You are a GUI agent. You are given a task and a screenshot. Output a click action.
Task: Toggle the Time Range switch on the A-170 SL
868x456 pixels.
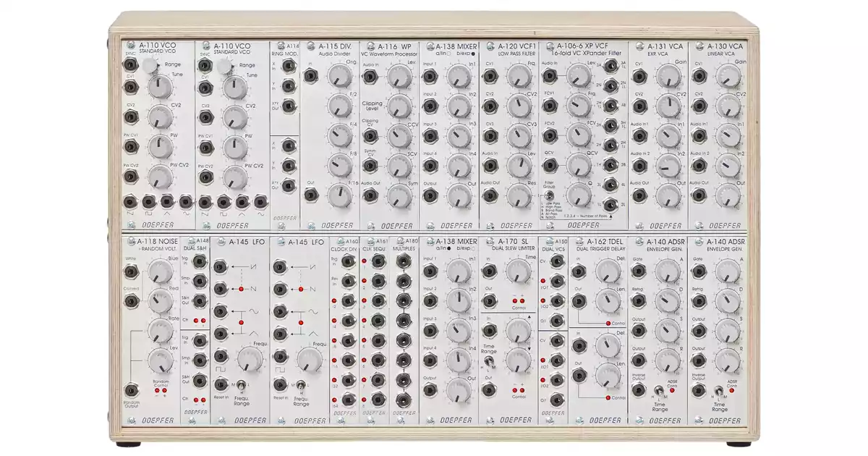(490, 359)
